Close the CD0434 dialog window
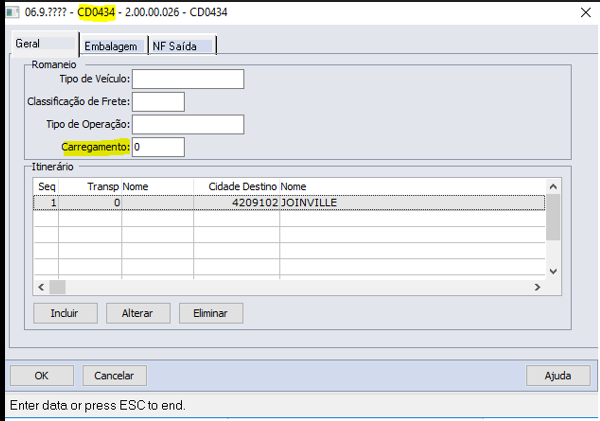 [585, 13]
